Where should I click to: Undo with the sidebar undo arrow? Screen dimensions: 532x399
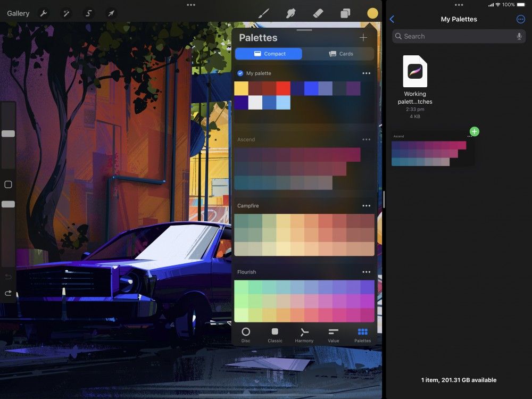8,277
